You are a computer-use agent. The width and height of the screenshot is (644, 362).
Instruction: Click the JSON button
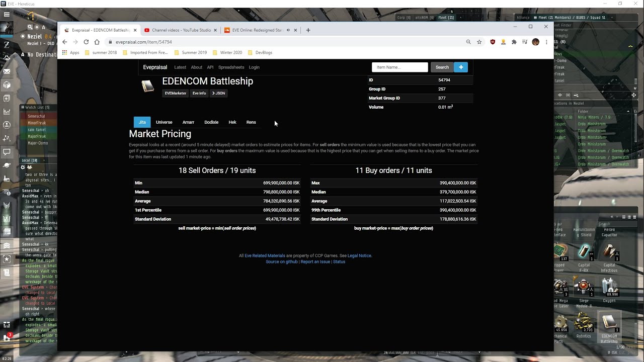point(218,93)
